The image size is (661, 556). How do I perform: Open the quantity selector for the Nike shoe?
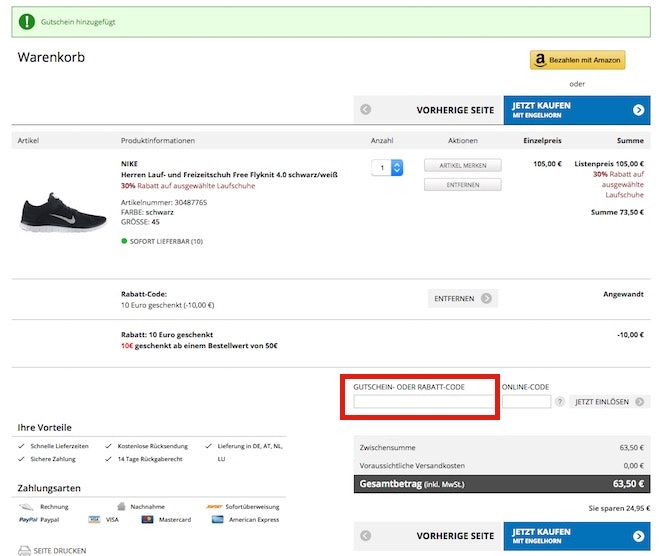pos(387,167)
